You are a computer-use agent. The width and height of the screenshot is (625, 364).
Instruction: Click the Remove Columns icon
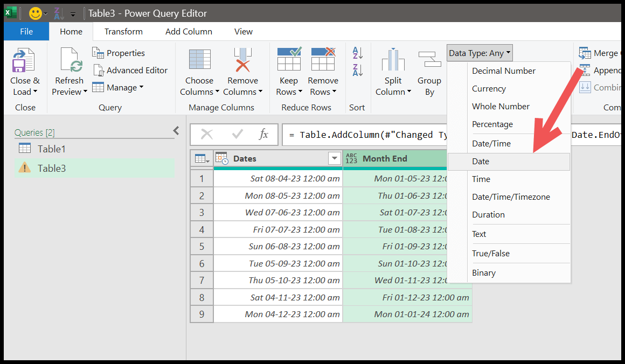tap(242, 60)
